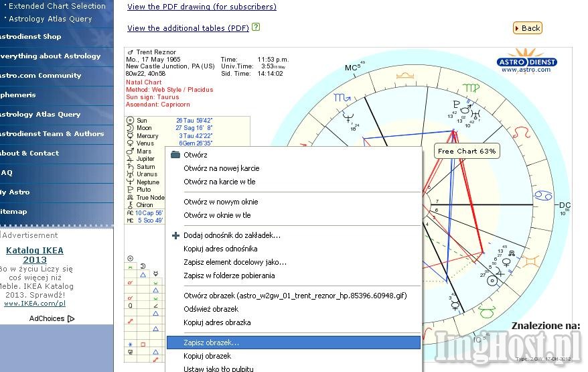The height and width of the screenshot is (372, 588).
Task: Click the DC label on chart wheel
Action: coord(565,205)
